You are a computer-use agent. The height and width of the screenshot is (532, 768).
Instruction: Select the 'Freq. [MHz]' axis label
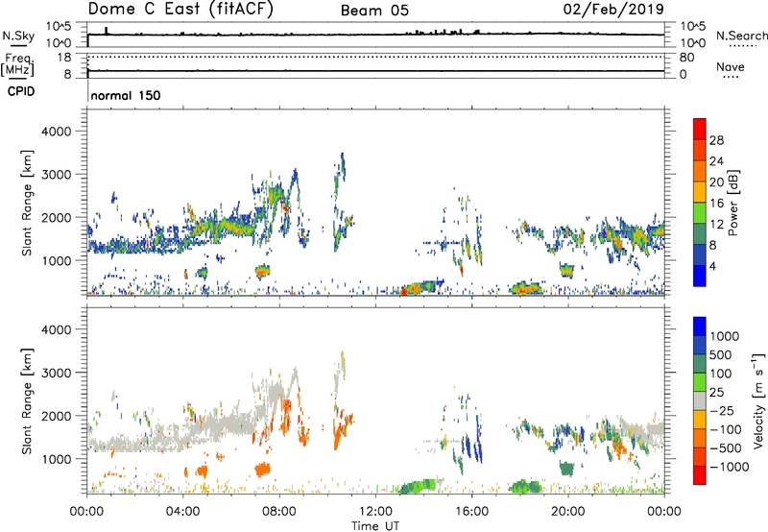point(17,64)
